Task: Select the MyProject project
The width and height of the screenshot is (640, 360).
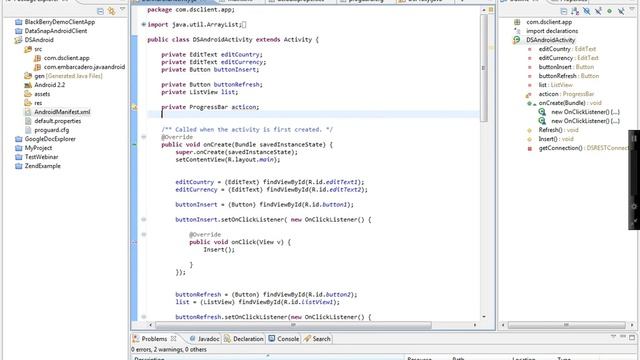Action: coord(38,148)
